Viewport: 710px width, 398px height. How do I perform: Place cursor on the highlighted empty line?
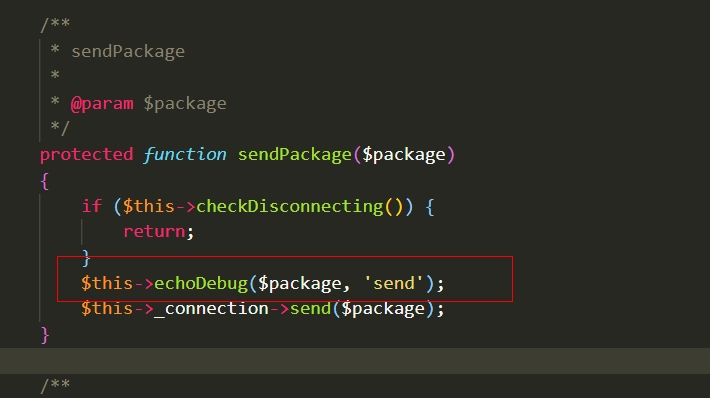point(355,361)
